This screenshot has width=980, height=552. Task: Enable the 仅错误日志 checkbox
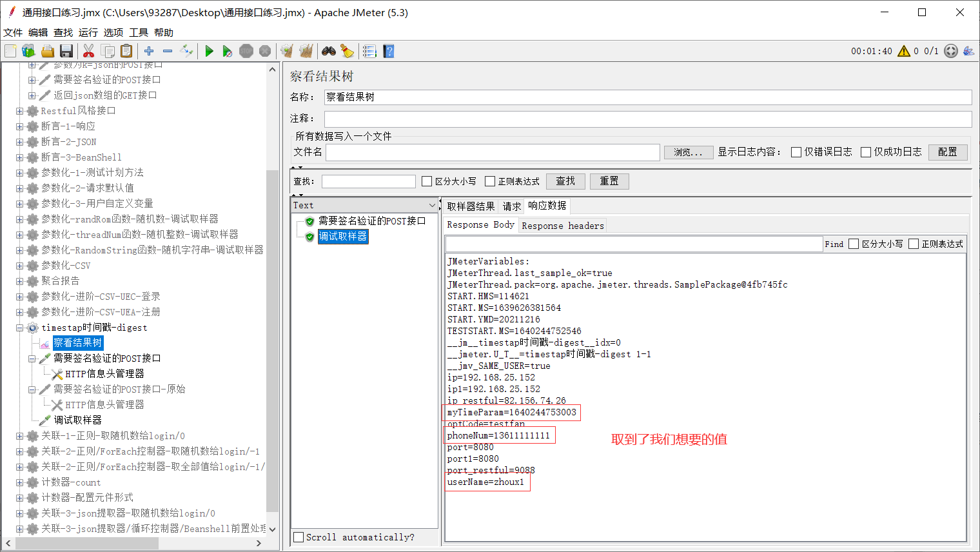click(796, 152)
